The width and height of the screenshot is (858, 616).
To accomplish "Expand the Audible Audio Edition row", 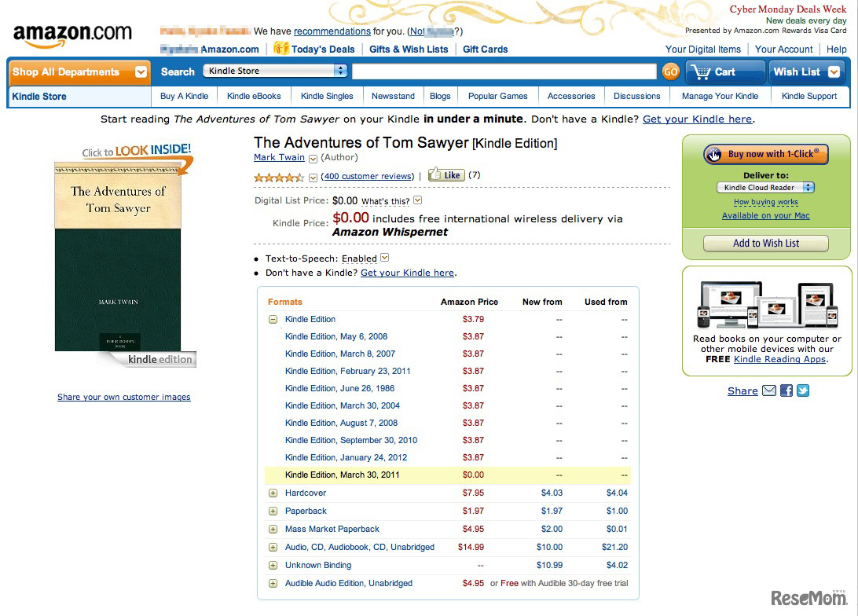I will pos(273,583).
